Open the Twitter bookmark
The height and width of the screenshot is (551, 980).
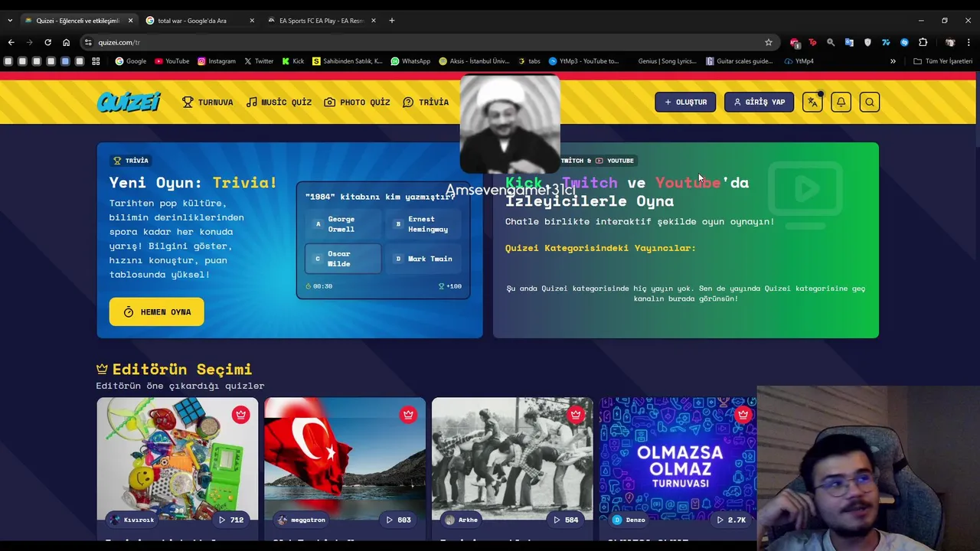[259, 61]
